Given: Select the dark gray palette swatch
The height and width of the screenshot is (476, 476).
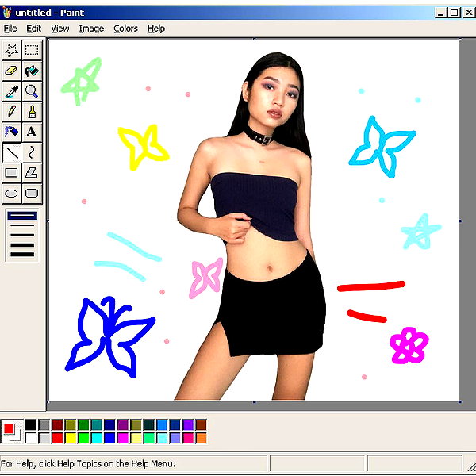Looking at the screenshot, I should 44,424.
